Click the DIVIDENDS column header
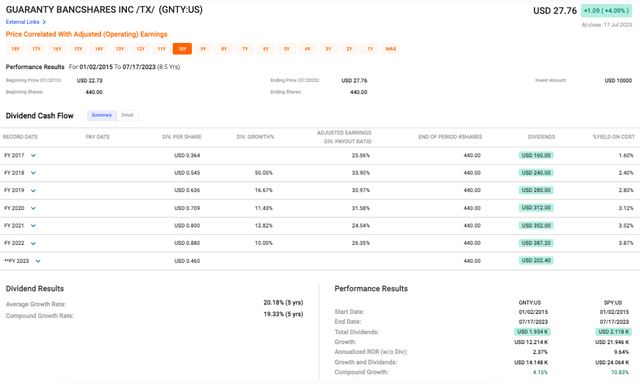 pos(541,137)
